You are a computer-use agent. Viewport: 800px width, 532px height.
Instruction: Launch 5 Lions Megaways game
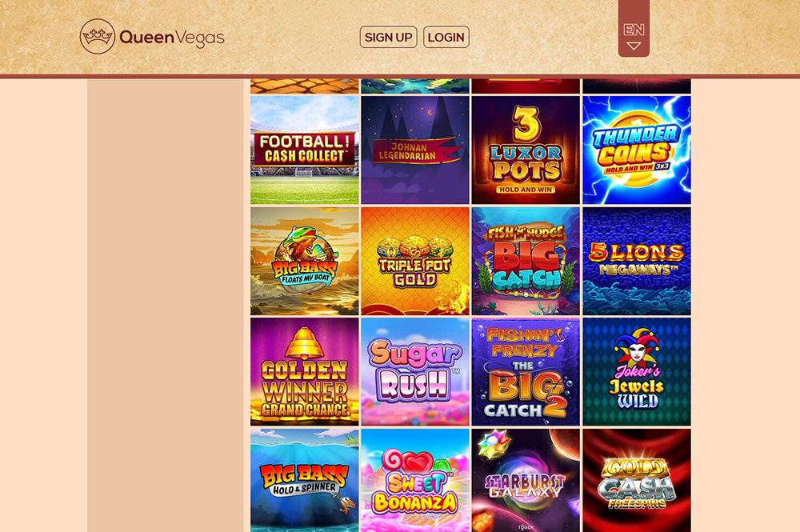(637, 261)
